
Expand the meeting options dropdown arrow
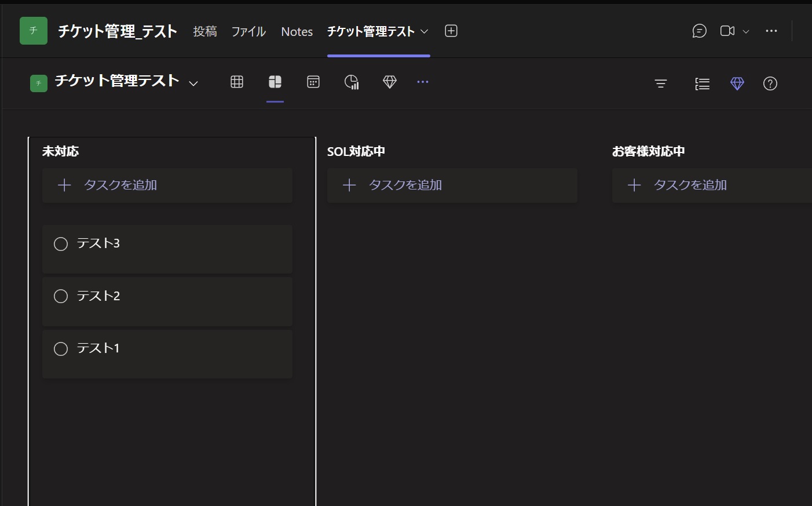coord(746,31)
